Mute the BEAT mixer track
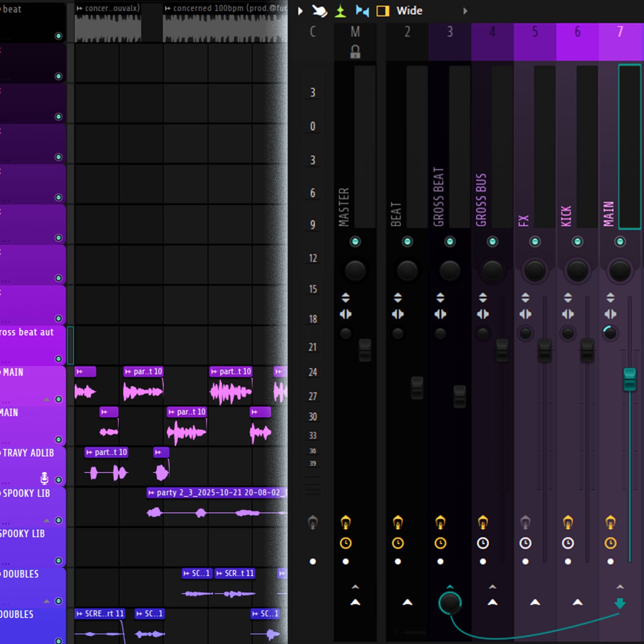 407,242
